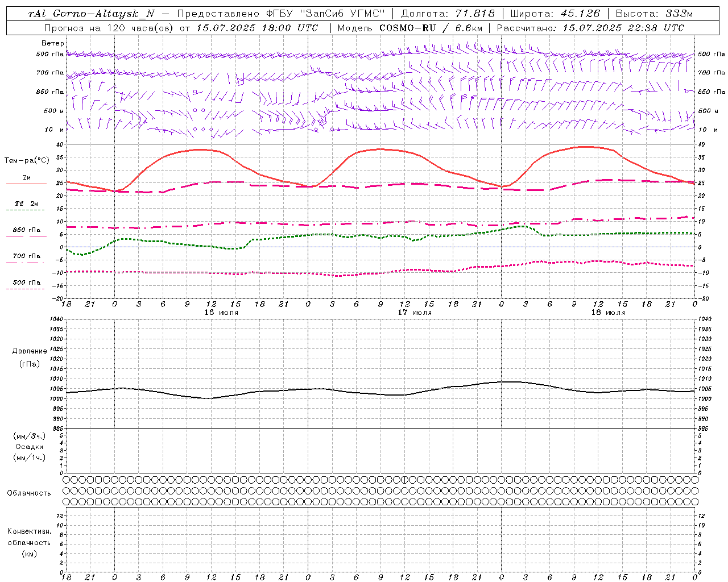Click the Осадки panel label
728x582 pixels.
point(29,447)
